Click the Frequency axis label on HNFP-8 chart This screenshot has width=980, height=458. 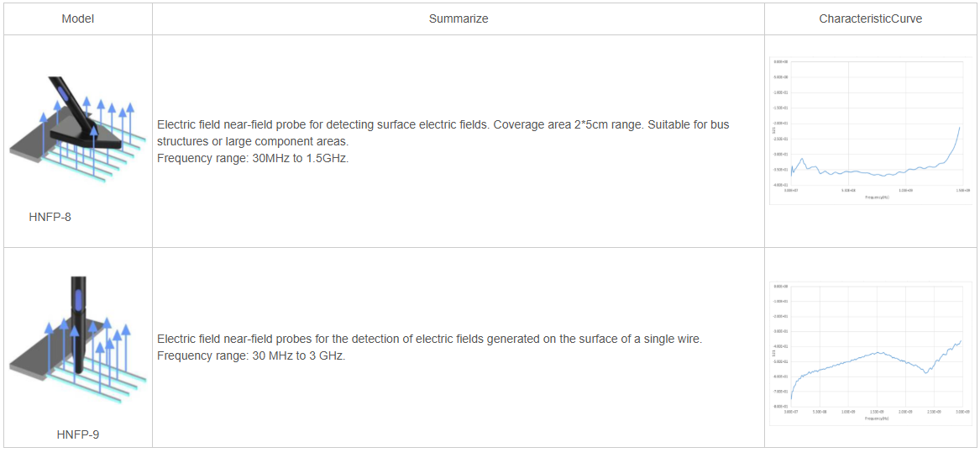click(x=876, y=197)
